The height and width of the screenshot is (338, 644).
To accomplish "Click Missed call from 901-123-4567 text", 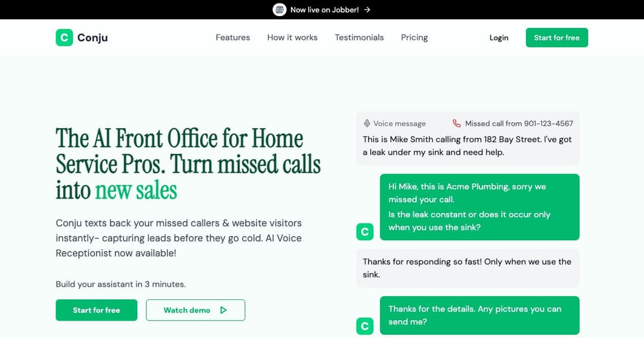I will click(x=519, y=123).
